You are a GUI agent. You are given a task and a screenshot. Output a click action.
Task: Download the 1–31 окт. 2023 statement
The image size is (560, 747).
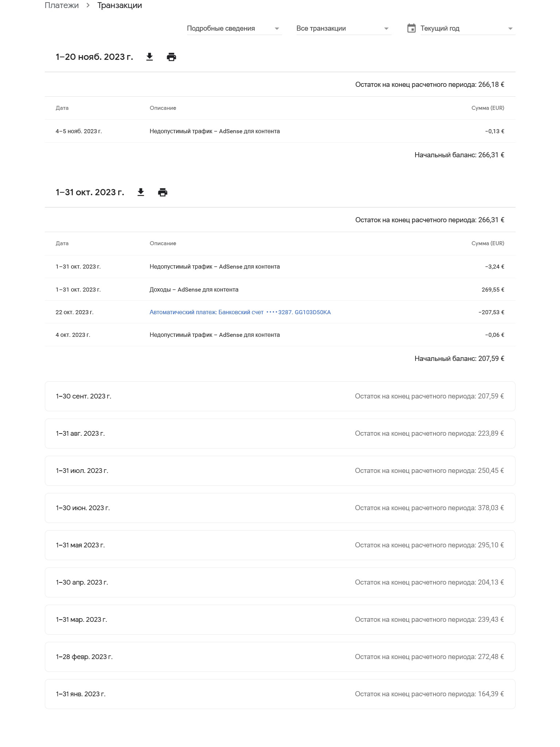pyautogui.click(x=141, y=192)
